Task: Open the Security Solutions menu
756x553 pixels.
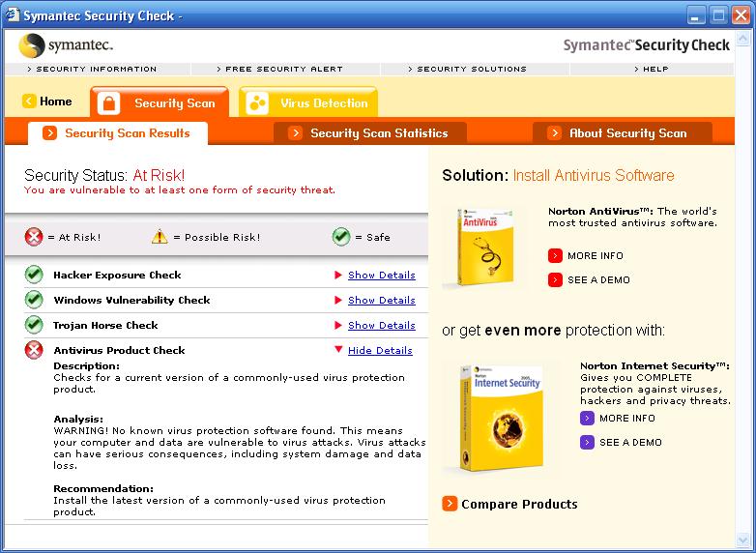Action: (x=467, y=69)
